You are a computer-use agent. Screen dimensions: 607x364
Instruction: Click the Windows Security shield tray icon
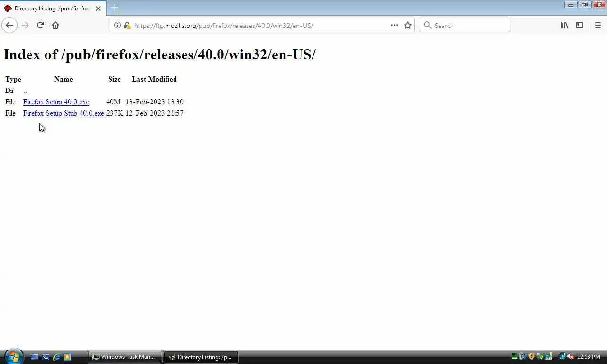click(x=532, y=356)
